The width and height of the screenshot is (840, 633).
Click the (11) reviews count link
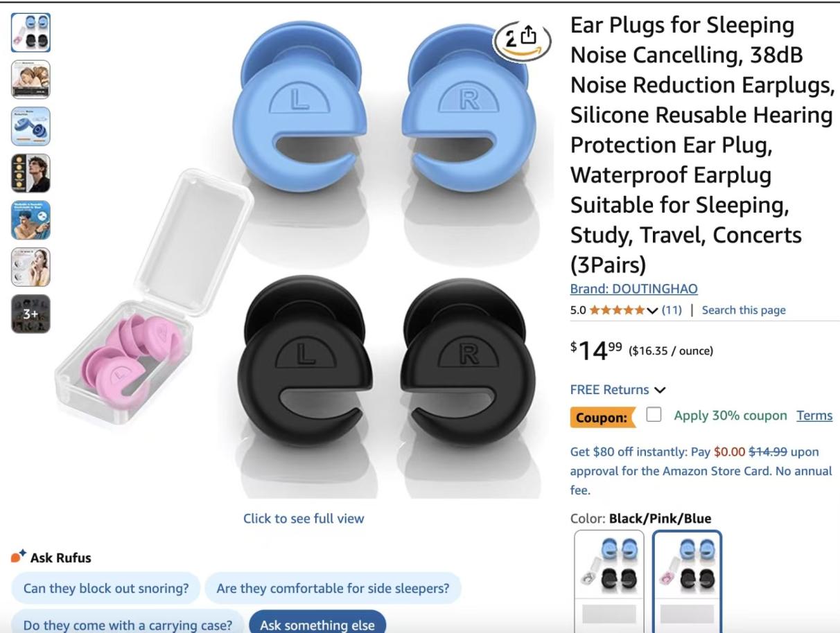(671, 310)
